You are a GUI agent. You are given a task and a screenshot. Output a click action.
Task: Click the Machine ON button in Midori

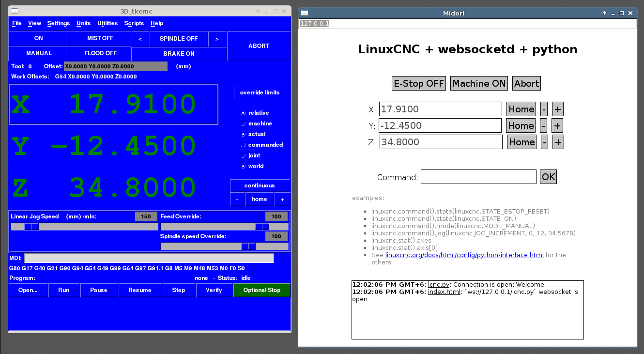point(479,83)
